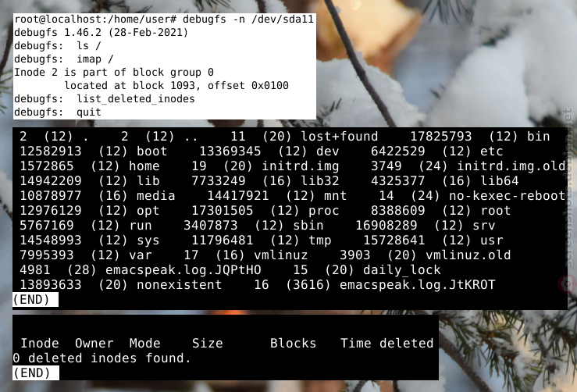Click the lost+found directory entry
This screenshot has height=392, width=577.
coord(340,136)
